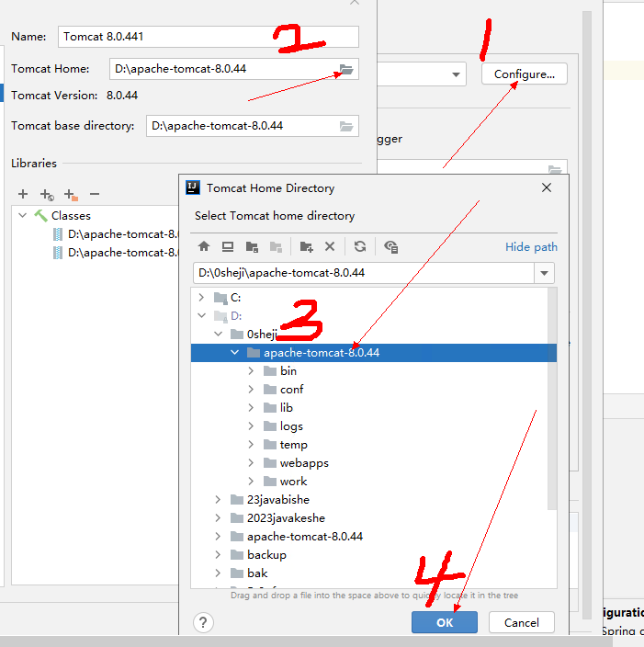Select the second D:\apache-tomcat class entry
This screenshot has width=644, height=647.
(x=122, y=253)
